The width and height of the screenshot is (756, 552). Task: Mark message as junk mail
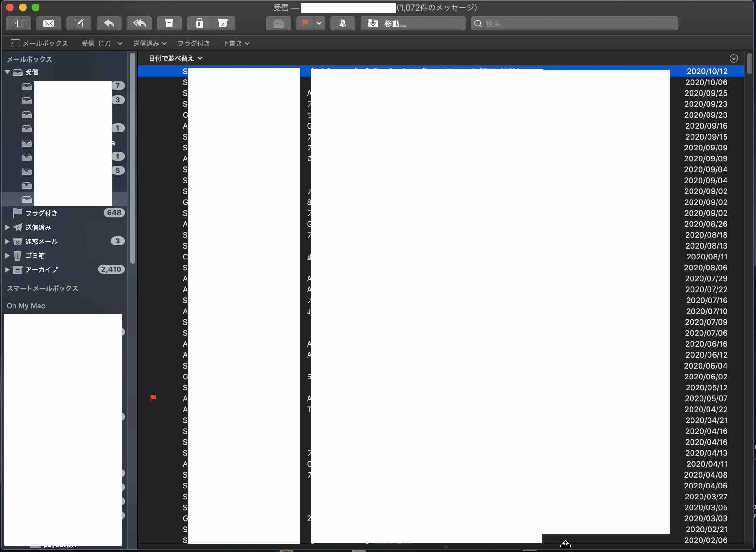click(x=223, y=23)
